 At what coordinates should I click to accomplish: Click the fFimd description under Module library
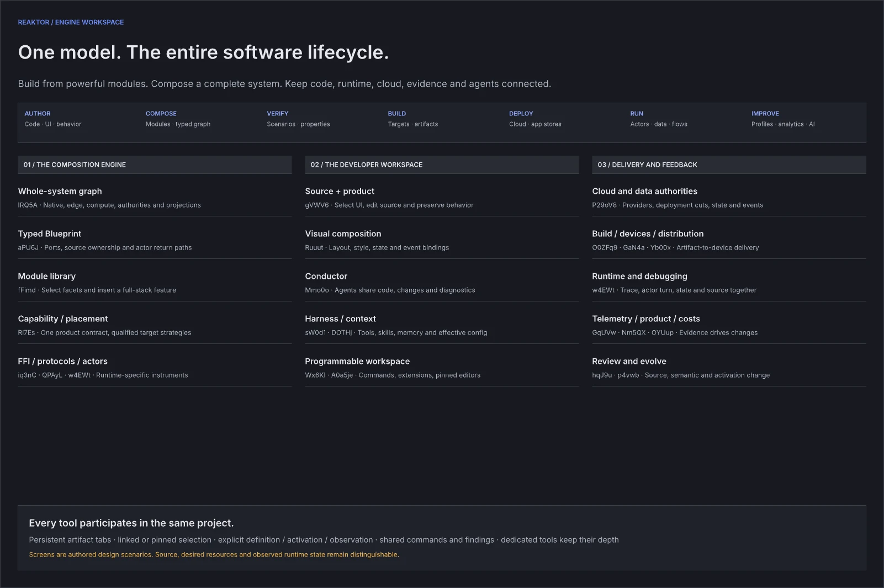point(97,290)
